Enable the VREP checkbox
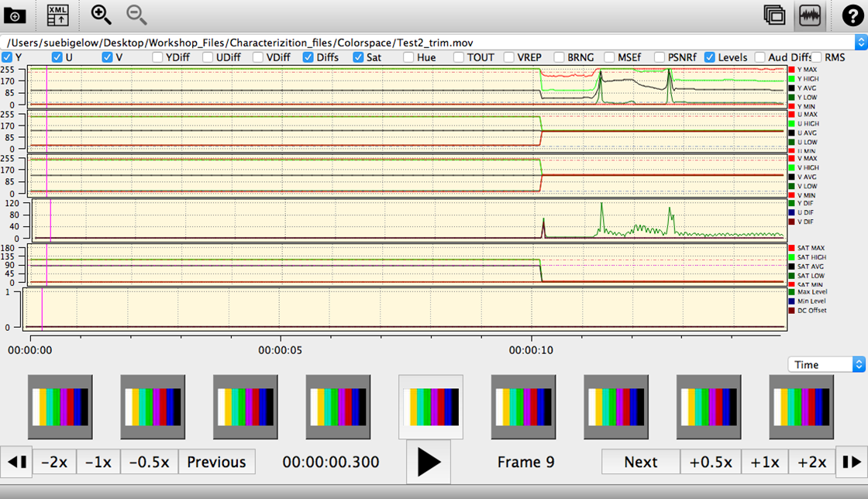The width and height of the screenshot is (868, 499). pyautogui.click(x=508, y=57)
